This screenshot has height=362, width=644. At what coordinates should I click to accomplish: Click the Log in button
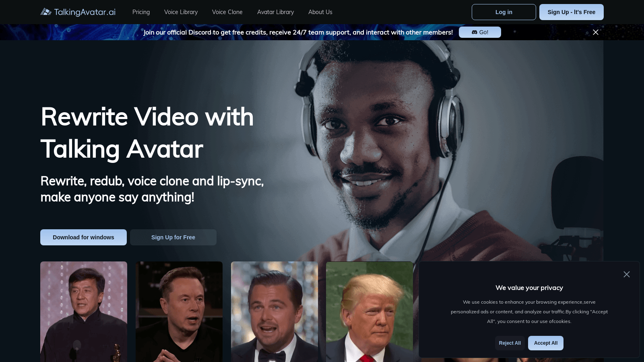coord(504,12)
